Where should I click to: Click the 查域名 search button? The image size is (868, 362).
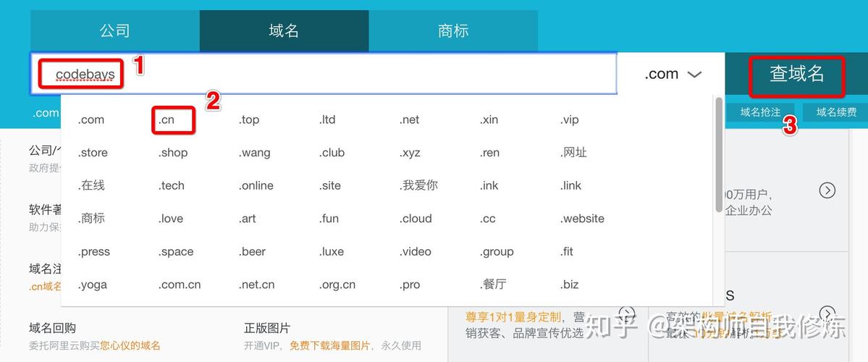[x=796, y=74]
